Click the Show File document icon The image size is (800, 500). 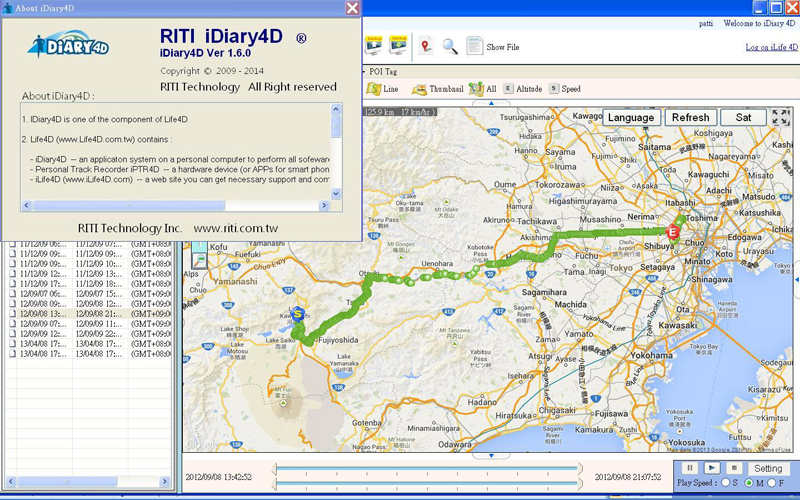[x=474, y=46]
